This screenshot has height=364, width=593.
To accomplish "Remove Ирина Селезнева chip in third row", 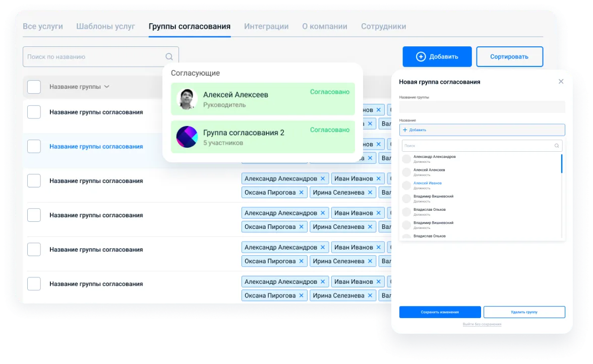I will 370,193.
